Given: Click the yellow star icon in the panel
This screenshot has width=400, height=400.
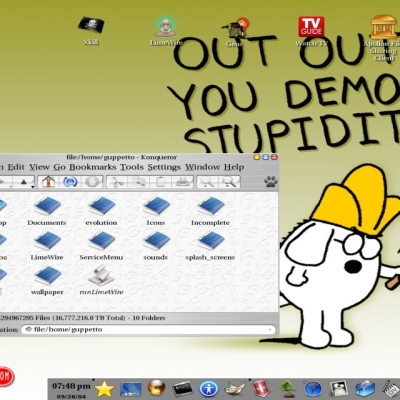Looking at the screenshot, I should coord(104,389).
